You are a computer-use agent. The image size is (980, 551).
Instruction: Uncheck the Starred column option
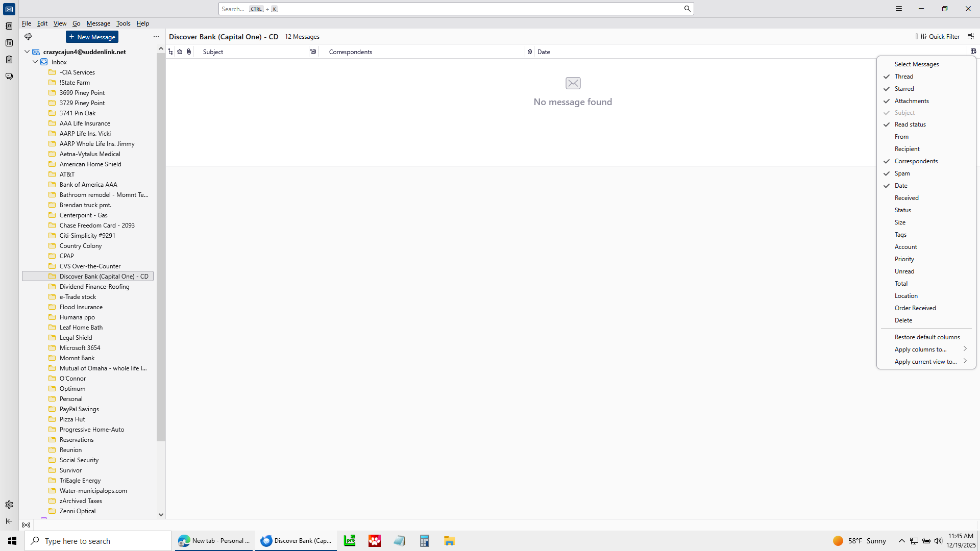click(904, 89)
